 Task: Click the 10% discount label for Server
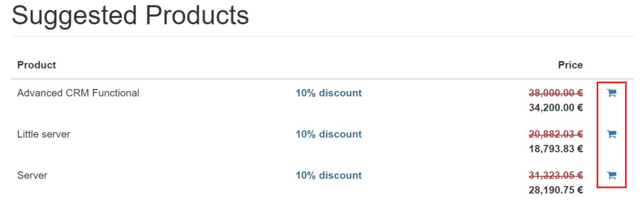(328, 175)
